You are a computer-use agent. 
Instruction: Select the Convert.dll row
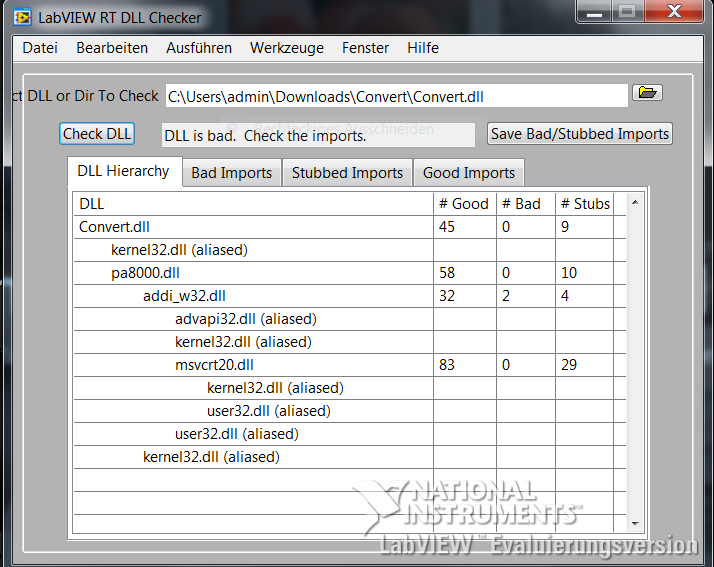pos(350,227)
